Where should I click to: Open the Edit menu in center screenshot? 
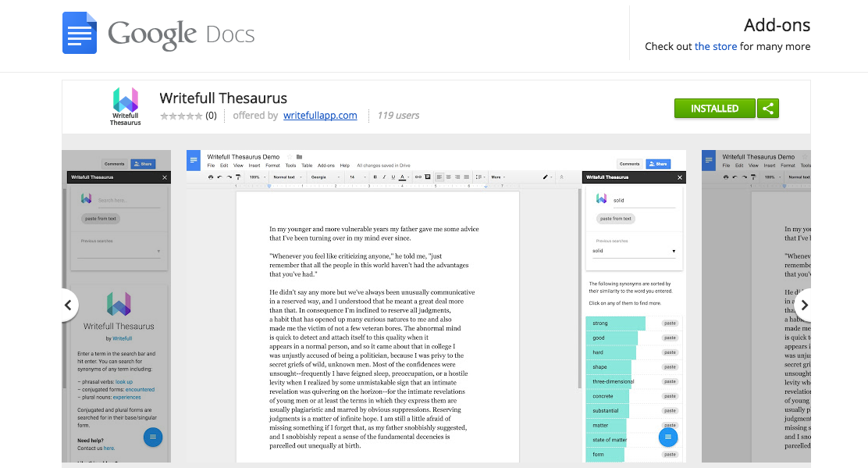[224, 166]
